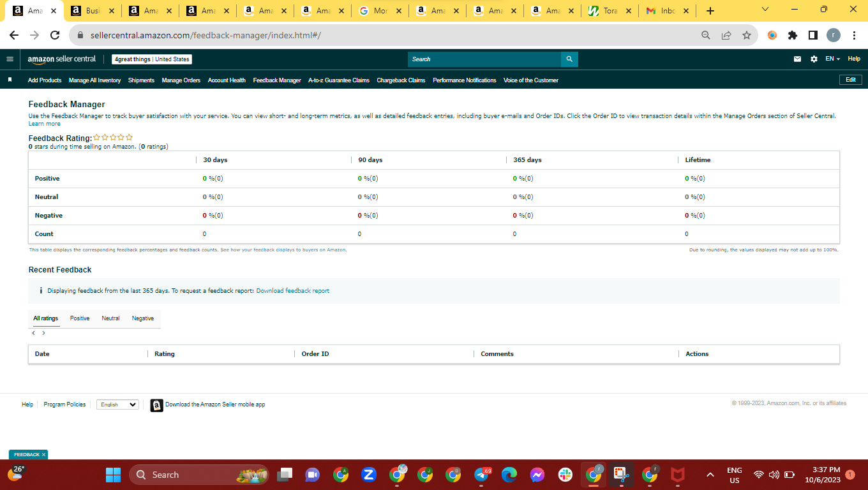
Task: Open Account Health
Action: [227, 80]
